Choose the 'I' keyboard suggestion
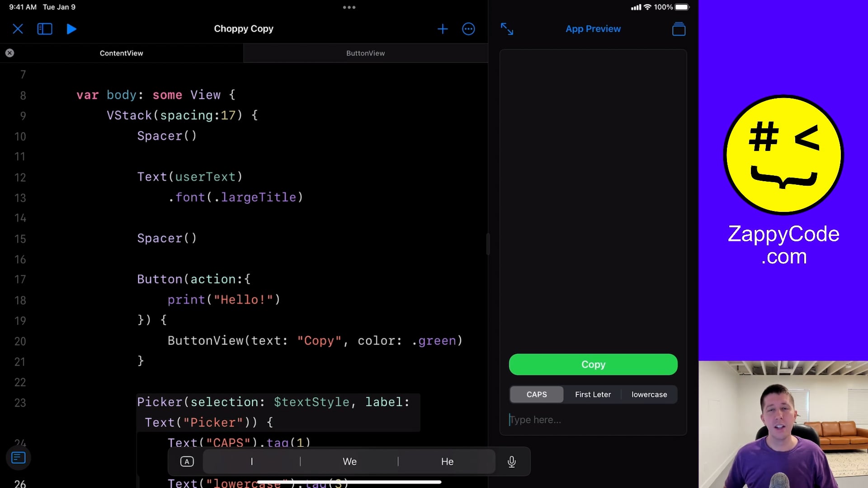868x488 pixels. pyautogui.click(x=251, y=461)
